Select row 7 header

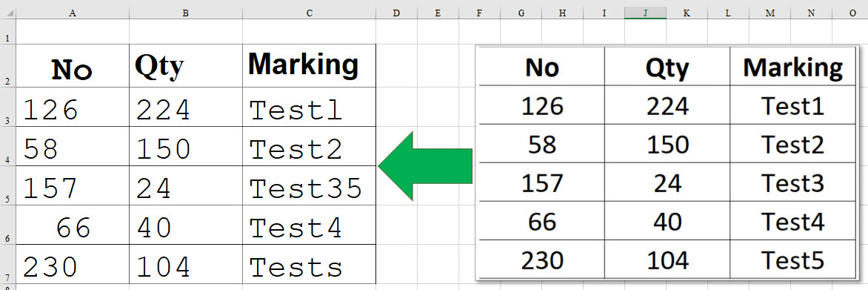(x=7, y=265)
